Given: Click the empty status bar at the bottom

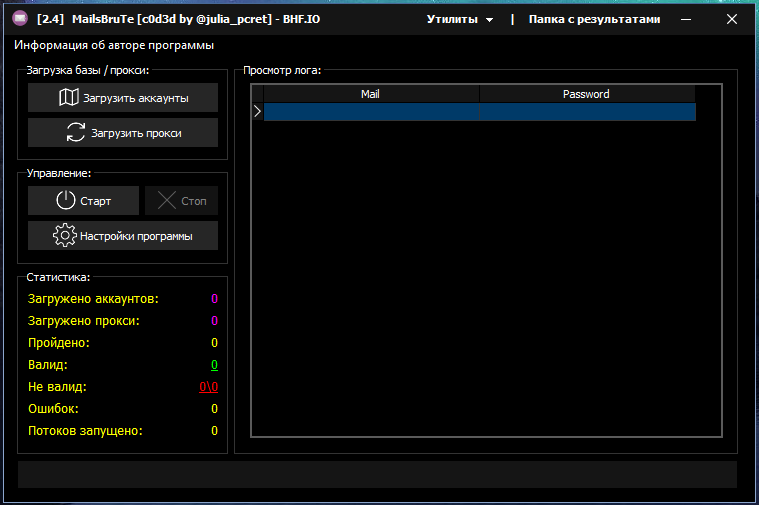Looking at the screenshot, I should [x=378, y=474].
